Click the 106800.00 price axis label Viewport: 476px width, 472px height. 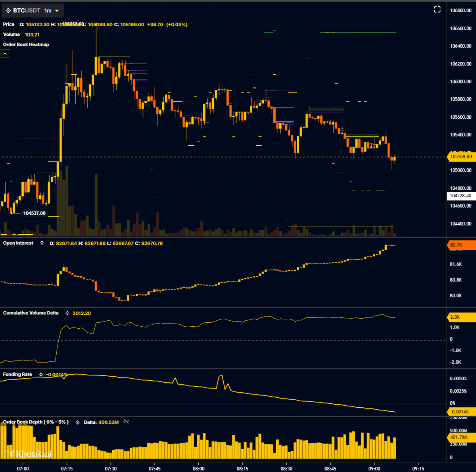tap(461, 11)
